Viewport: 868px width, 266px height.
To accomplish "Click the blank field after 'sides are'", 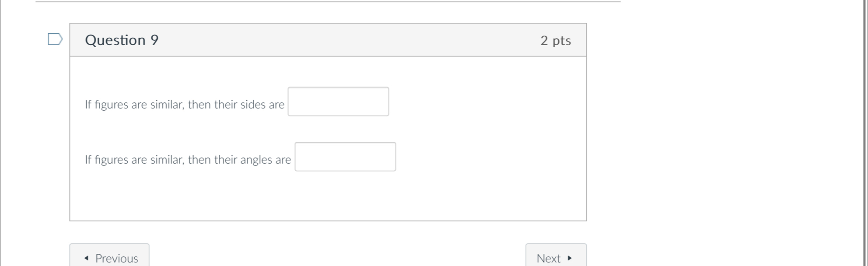I will (338, 101).
